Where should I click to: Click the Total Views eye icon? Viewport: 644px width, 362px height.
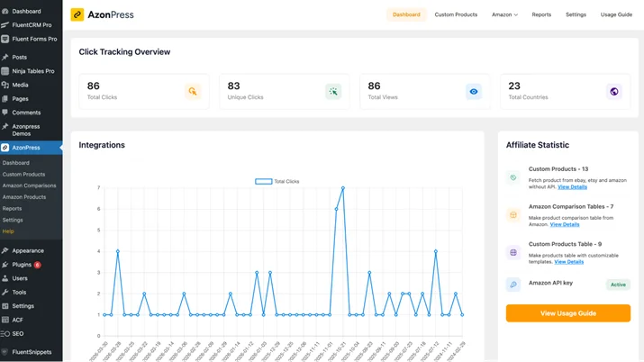point(474,92)
